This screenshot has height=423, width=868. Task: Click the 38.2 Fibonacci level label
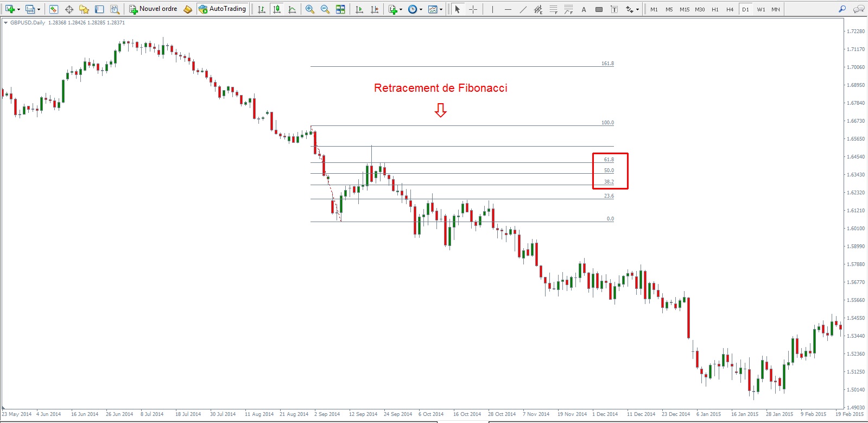click(609, 182)
